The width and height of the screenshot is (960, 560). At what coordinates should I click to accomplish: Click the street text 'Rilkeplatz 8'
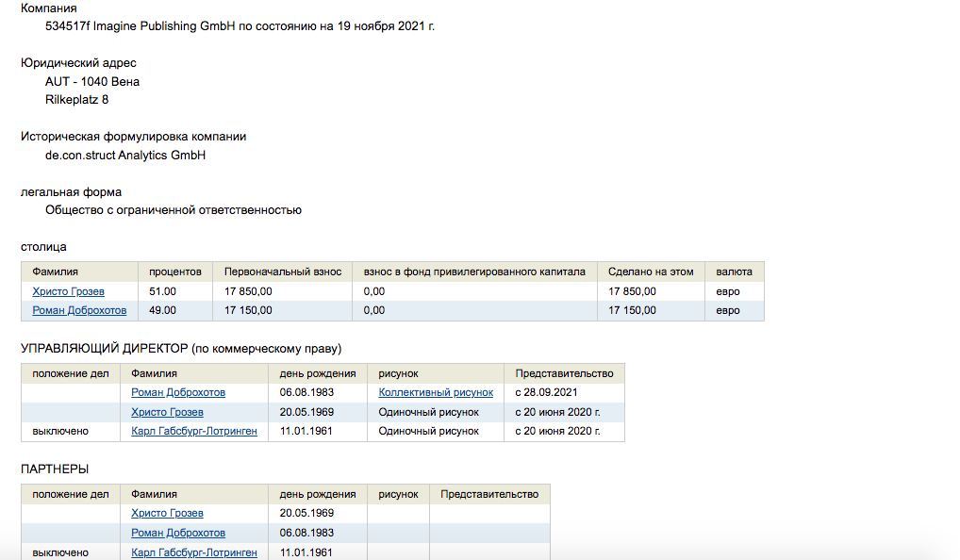76,99
